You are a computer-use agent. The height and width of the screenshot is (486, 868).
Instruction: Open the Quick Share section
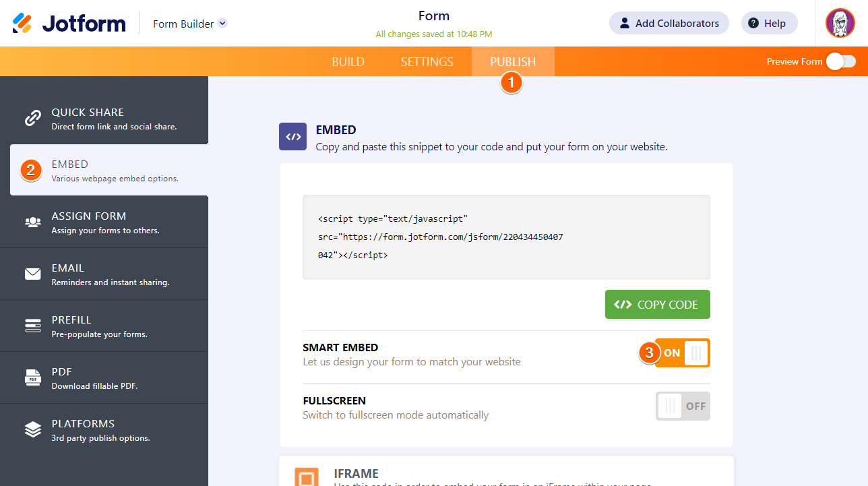(x=104, y=119)
